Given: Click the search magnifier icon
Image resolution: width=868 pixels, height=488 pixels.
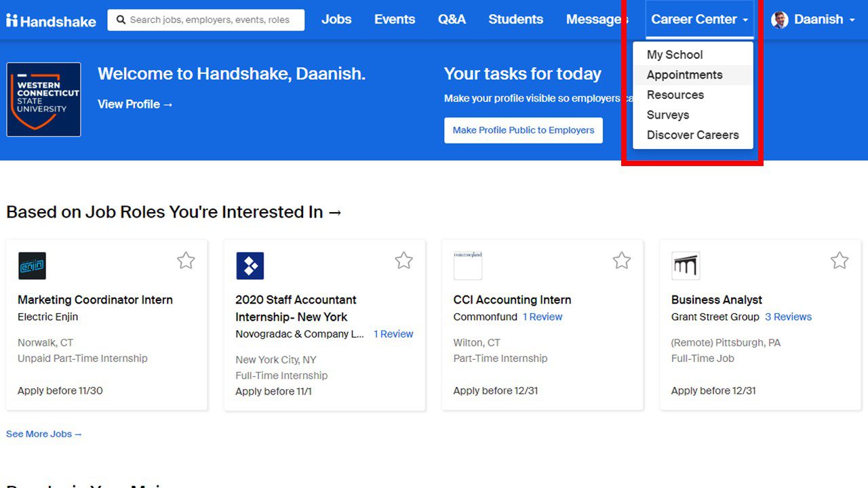Looking at the screenshot, I should pyautogui.click(x=121, y=20).
